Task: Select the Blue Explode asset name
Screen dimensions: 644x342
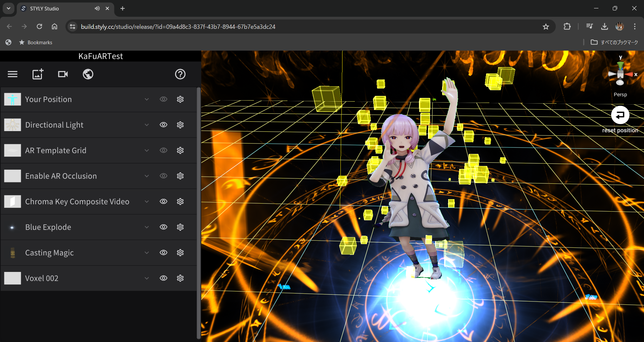Action: pyautogui.click(x=48, y=227)
